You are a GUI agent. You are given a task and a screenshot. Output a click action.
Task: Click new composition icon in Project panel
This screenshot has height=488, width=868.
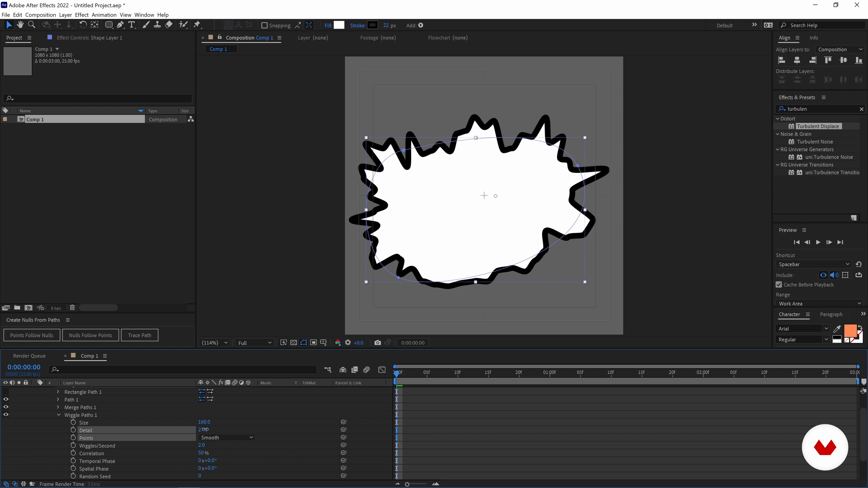pos(29,307)
